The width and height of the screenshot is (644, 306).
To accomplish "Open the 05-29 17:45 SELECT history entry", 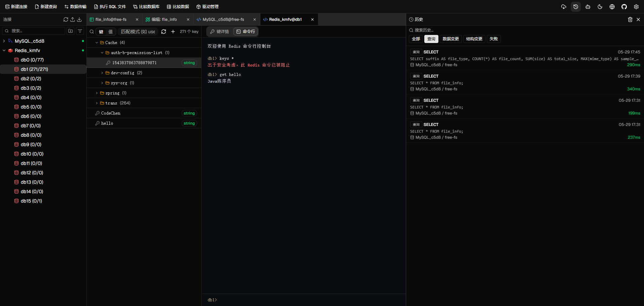I will (525, 58).
